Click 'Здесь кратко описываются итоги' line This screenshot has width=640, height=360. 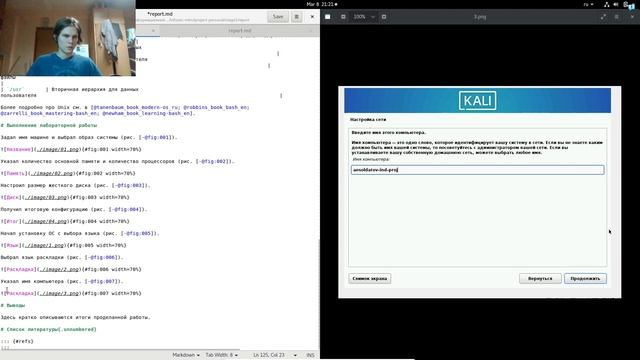76,317
